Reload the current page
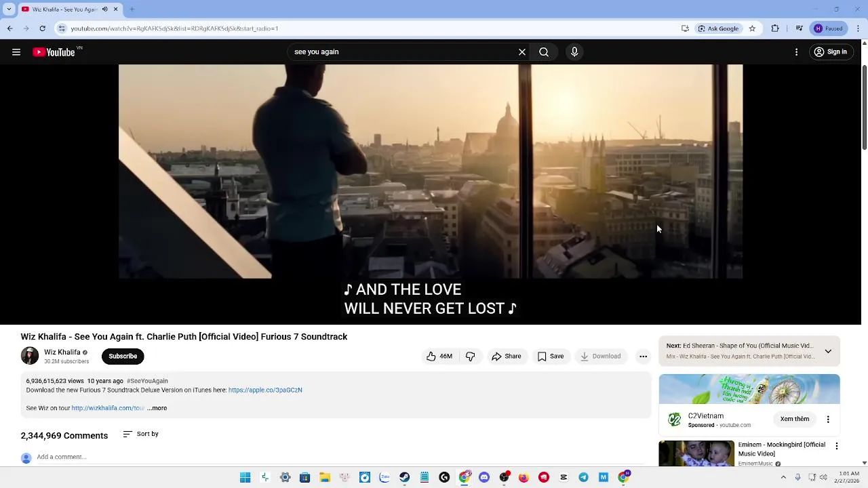868x488 pixels. point(42,28)
